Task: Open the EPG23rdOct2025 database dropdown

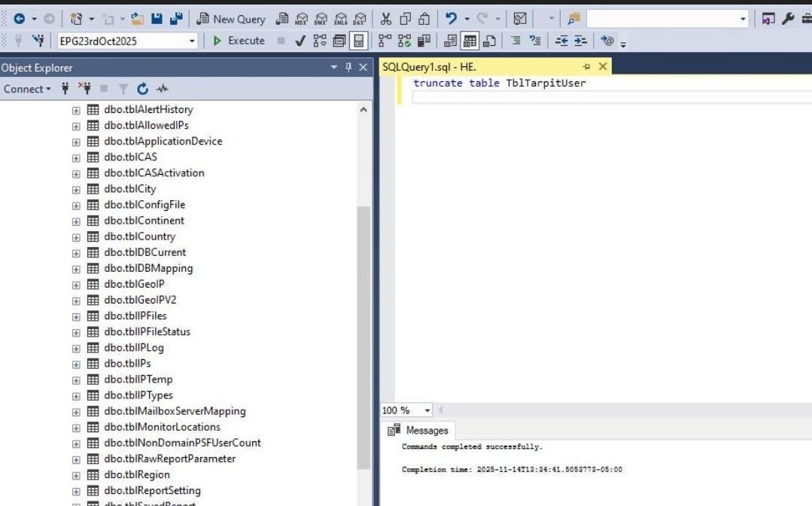Action: pos(193,41)
